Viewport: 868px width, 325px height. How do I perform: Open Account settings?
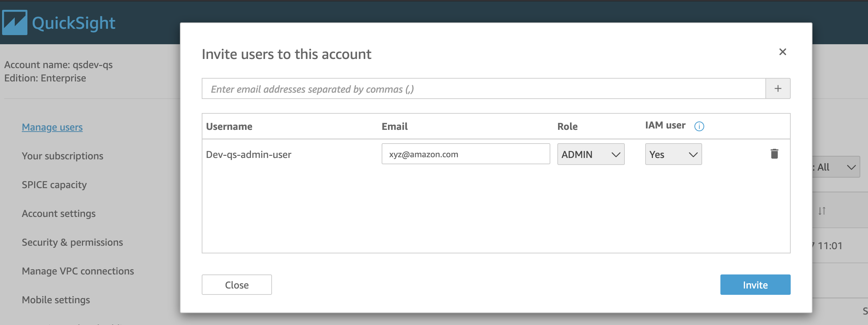tap(59, 213)
